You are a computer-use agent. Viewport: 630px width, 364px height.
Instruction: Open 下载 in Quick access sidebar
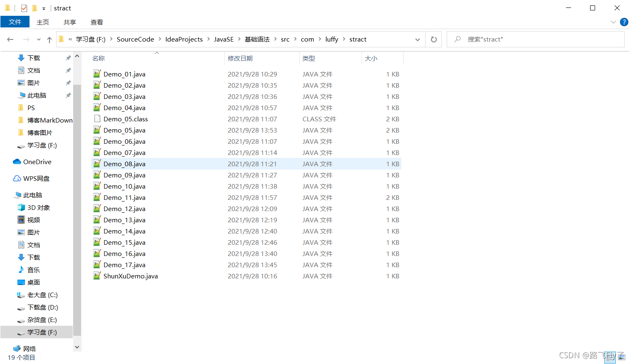[x=34, y=58]
